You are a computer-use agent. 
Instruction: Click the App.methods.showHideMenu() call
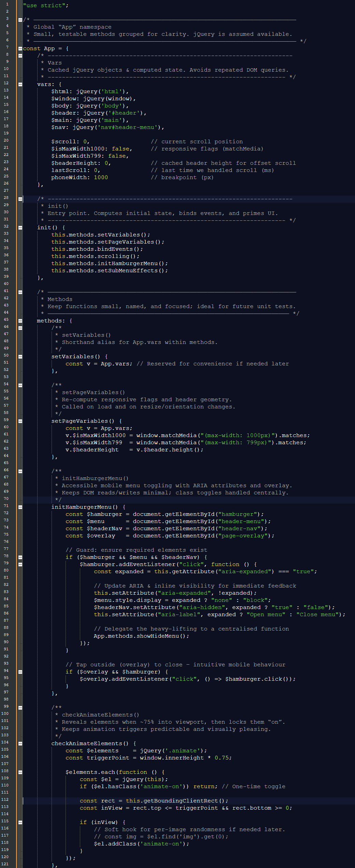click(141, 636)
